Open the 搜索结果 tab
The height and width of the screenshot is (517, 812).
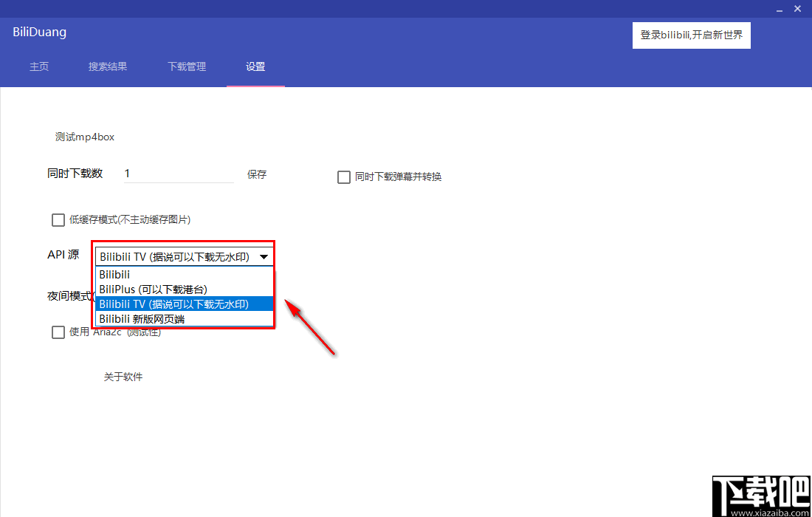108,66
